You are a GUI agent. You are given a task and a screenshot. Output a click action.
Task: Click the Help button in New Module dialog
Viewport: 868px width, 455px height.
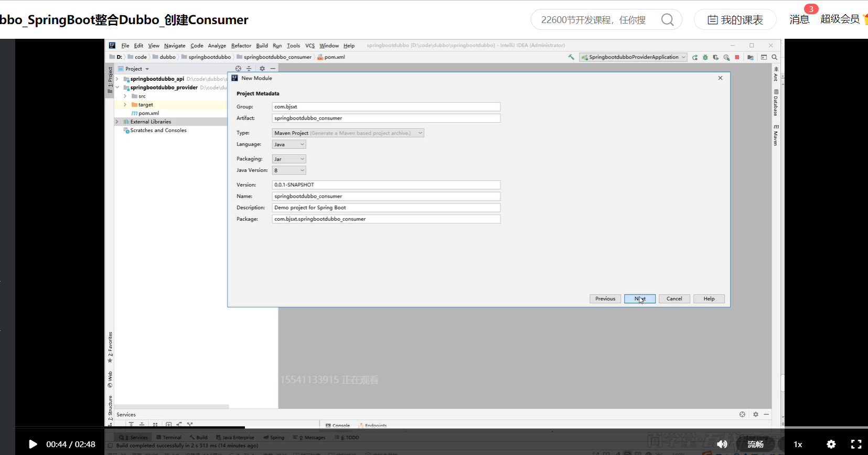click(709, 299)
